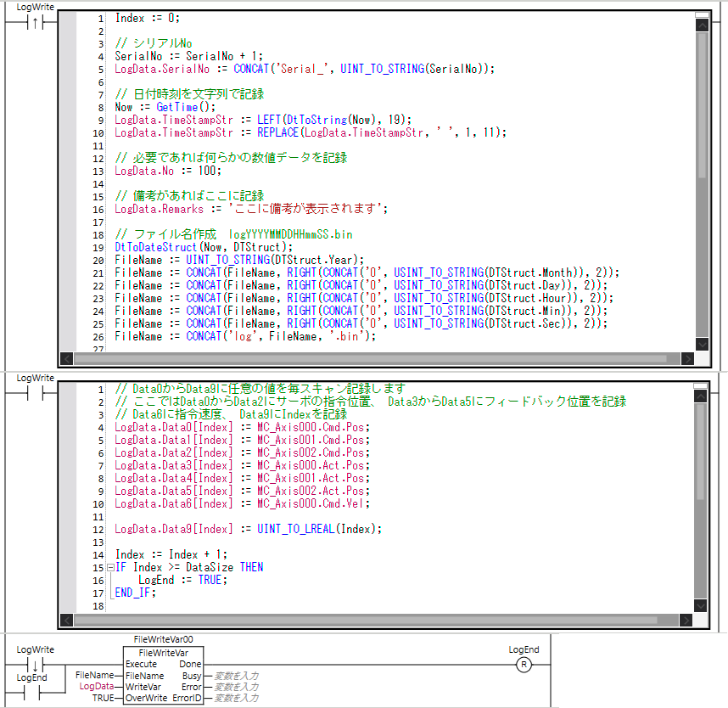The image size is (728, 708).
Task: Select the LogWrite normally-open contact in second rung
Action: (36, 394)
